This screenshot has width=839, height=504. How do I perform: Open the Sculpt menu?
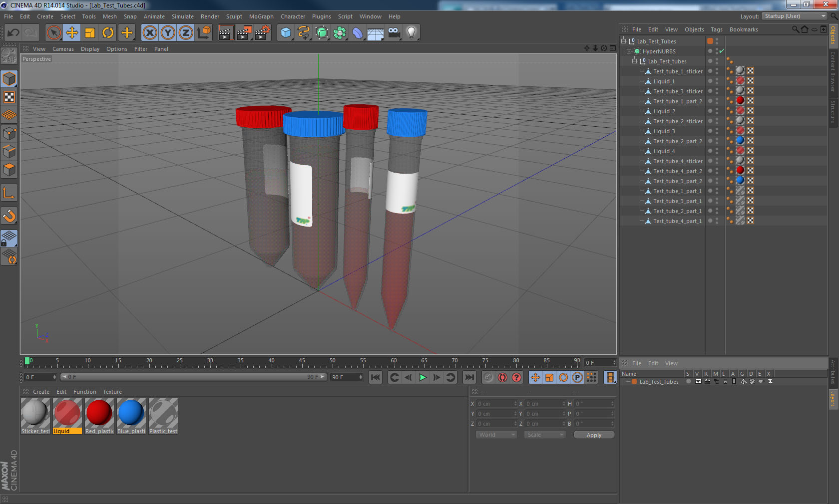(234, 16)
